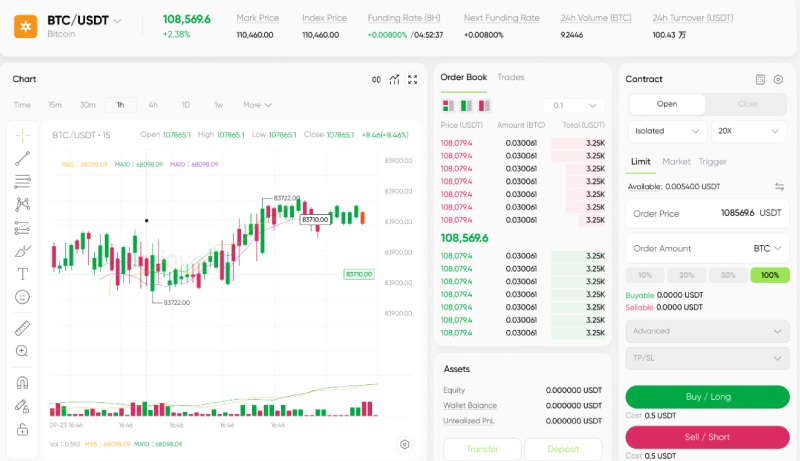Viewport: 800px width, 461px height.
Task: Open contract settings hexagon icon
Action: point(778,80)
